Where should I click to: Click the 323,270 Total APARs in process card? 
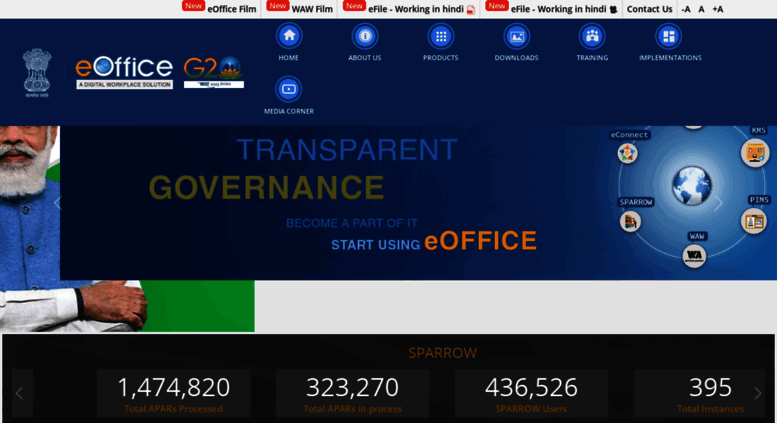[352, 393]
